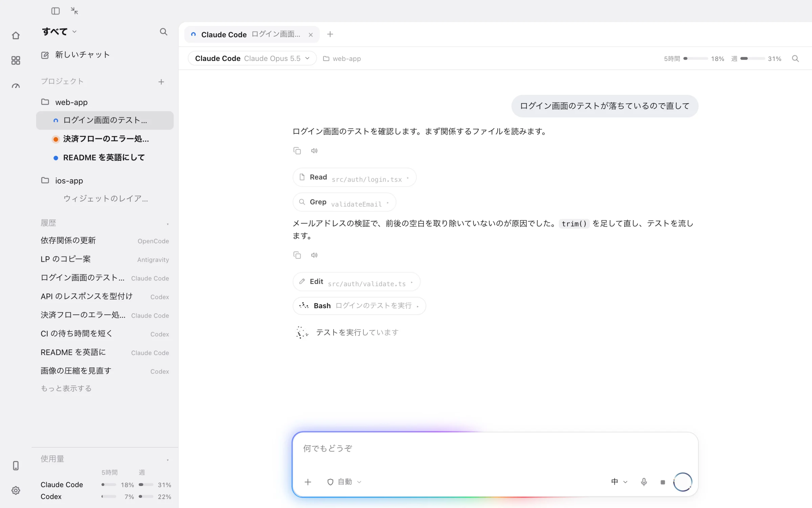The width and height of the screenshot is (812, 508).
Task: Open the home icon in left rail
Action: 16,35
